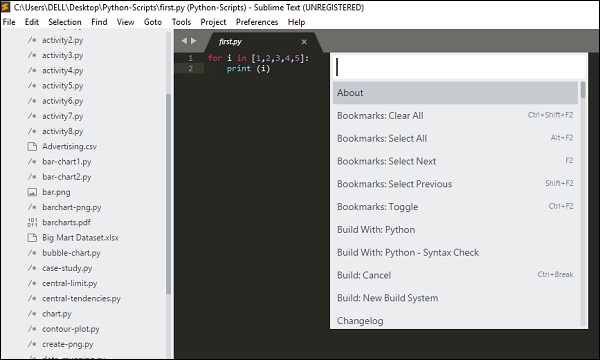600x360 pixels.
Task: Select the Changelog command
Action: 455,320
